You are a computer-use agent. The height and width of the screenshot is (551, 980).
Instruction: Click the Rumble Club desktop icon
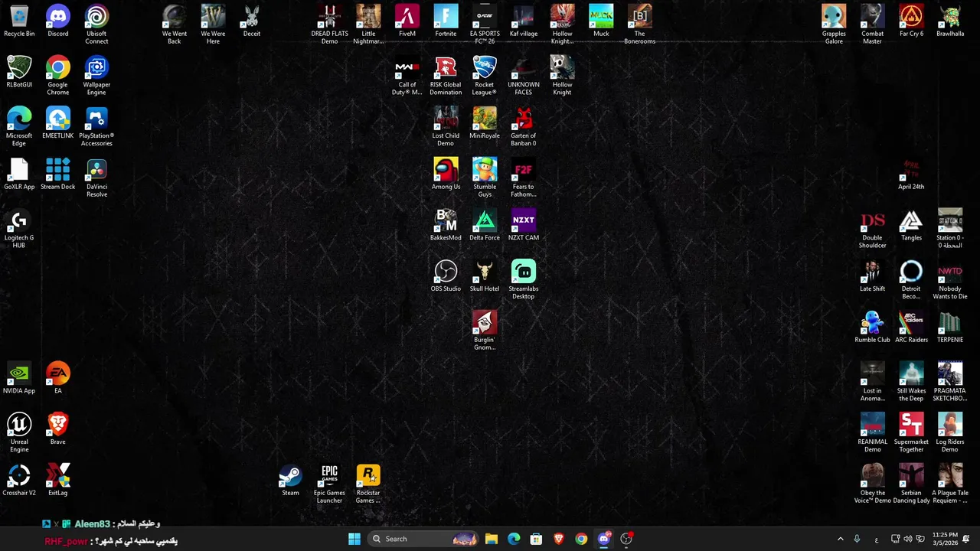coord(872,328)
